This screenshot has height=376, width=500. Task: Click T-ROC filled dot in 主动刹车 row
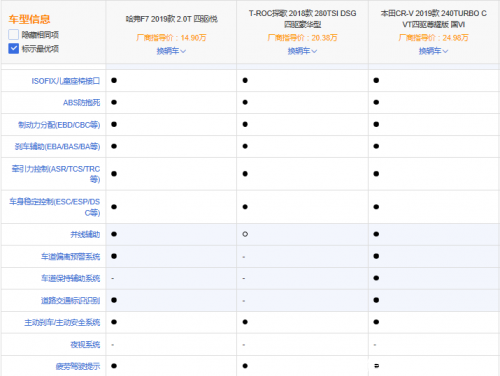click(x=245, y=322)
